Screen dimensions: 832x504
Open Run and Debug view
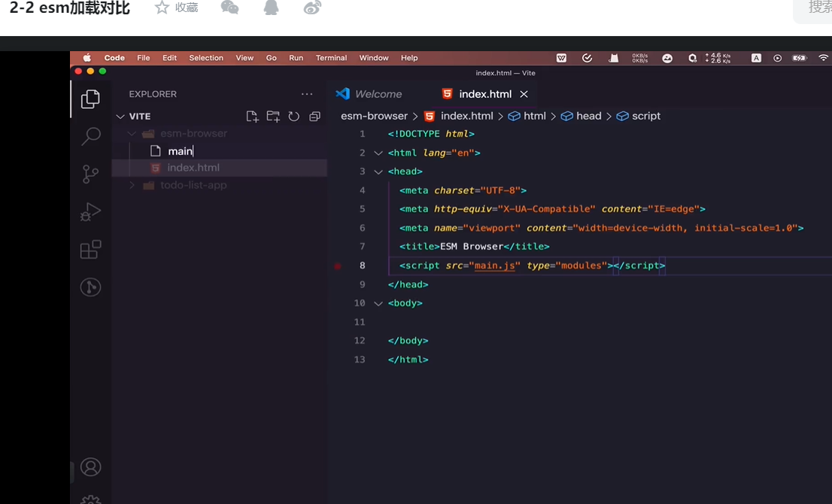tap(90, 212)
